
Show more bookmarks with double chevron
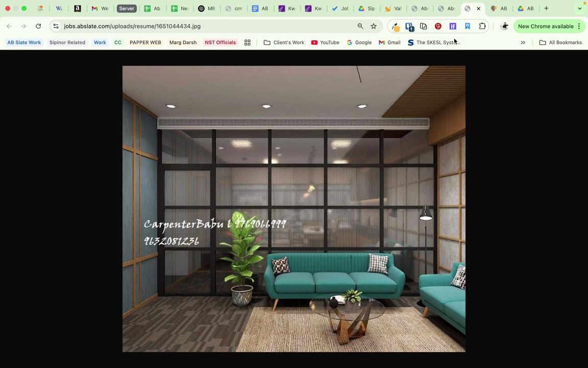click(x=523, y=42)
